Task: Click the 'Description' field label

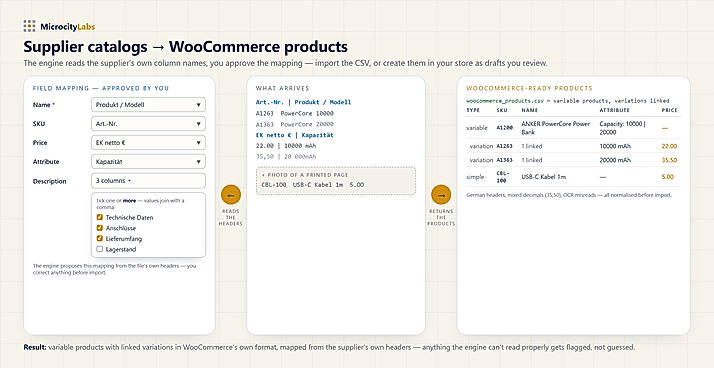Action: (x=50, y=181)
